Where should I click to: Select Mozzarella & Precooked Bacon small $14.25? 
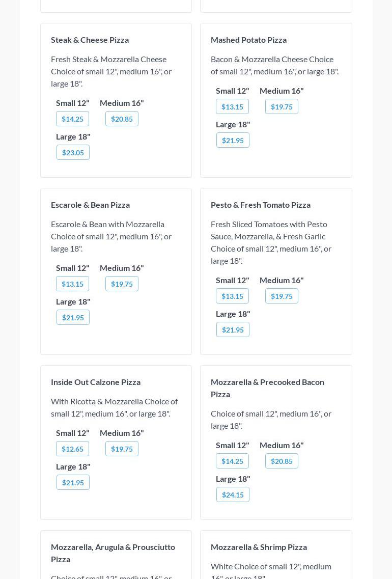click(232, 461)
